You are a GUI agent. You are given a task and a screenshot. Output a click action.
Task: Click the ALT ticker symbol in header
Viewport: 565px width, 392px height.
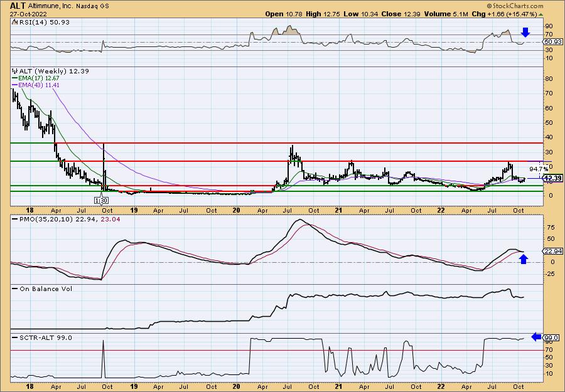18,6
